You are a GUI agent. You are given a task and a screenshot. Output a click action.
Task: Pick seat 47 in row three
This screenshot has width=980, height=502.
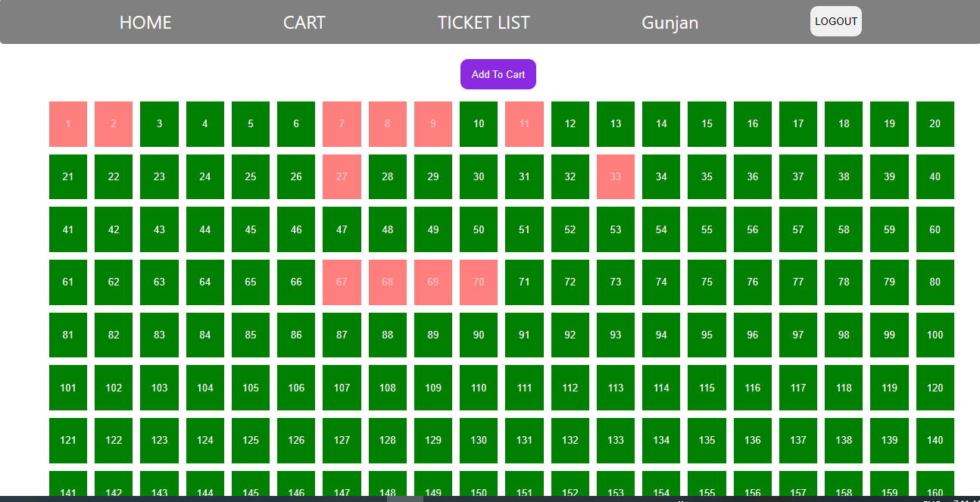pos(342,229)
